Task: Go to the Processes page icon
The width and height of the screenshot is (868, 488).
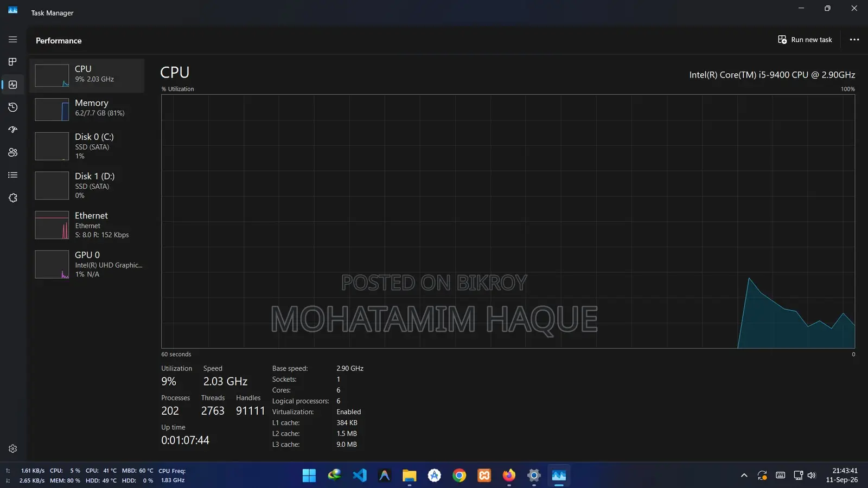Action: click(x=12, y=62)
